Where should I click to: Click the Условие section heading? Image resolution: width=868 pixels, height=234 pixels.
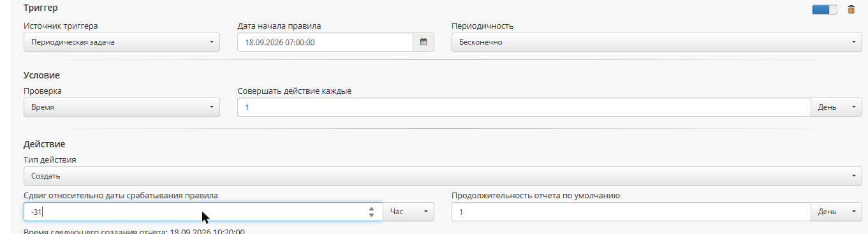[41, 75]
